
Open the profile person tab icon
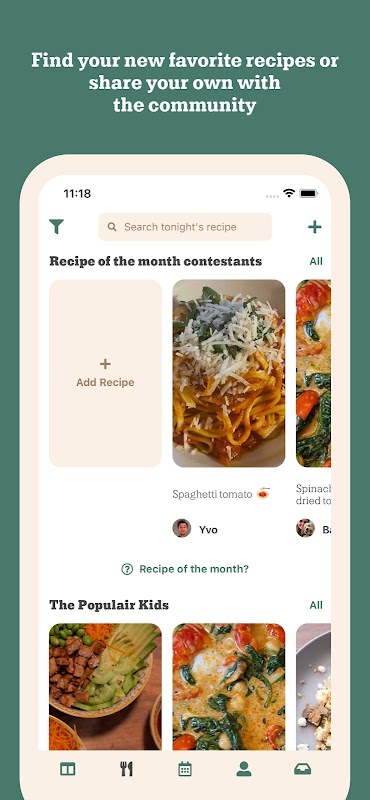[244, 769]
